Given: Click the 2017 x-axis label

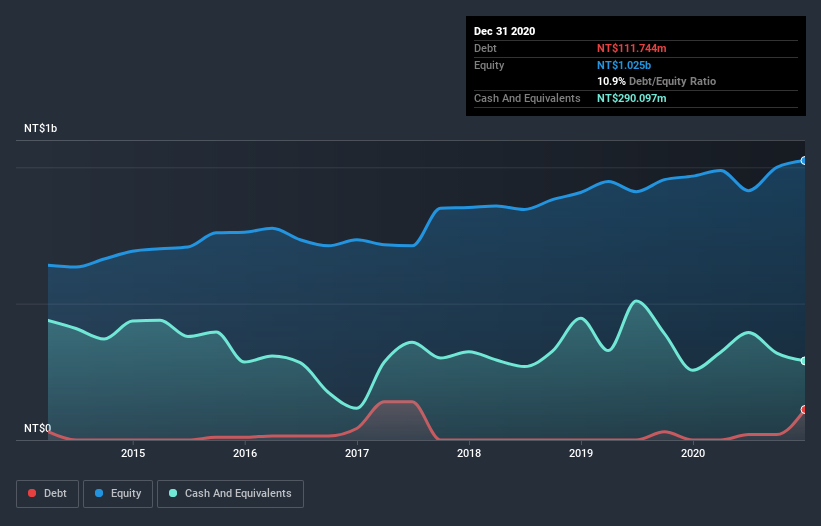Looking at the screenshot, I should click(x=357, y=453).
